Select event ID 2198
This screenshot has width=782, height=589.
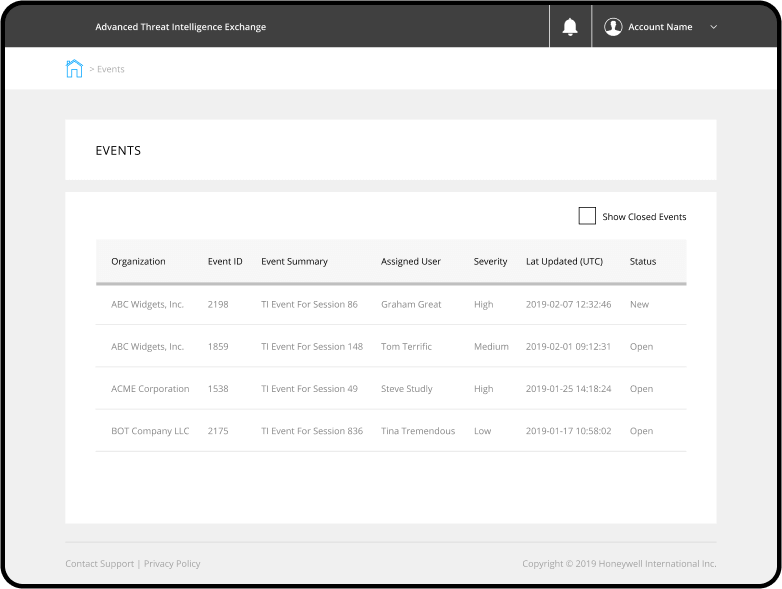(x=218, y=304)
